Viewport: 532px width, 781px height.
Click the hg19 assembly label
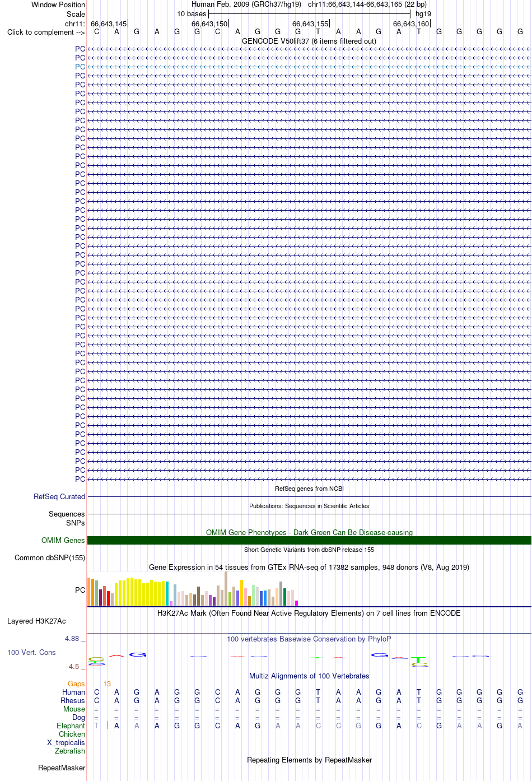tap(423, 13)
